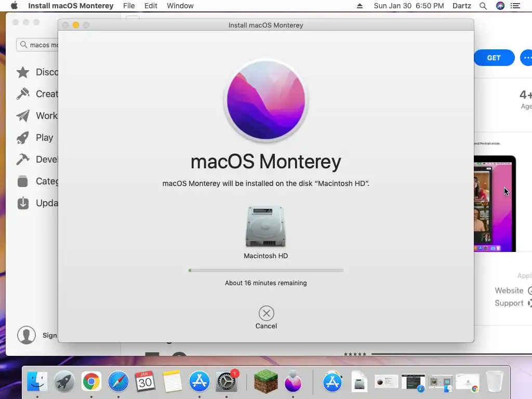
Task: Restore the minimized window with the Safari badge
Action: pos(413,383)
